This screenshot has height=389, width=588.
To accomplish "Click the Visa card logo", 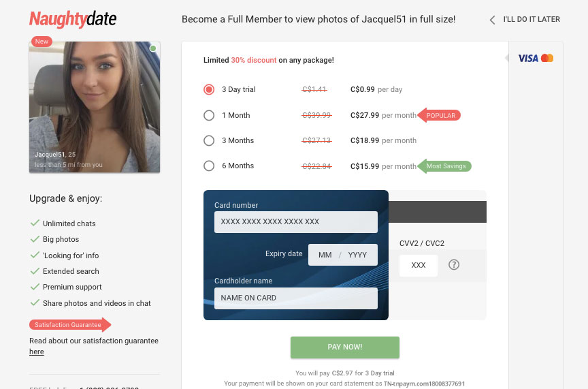I will (x=528, y=58).
